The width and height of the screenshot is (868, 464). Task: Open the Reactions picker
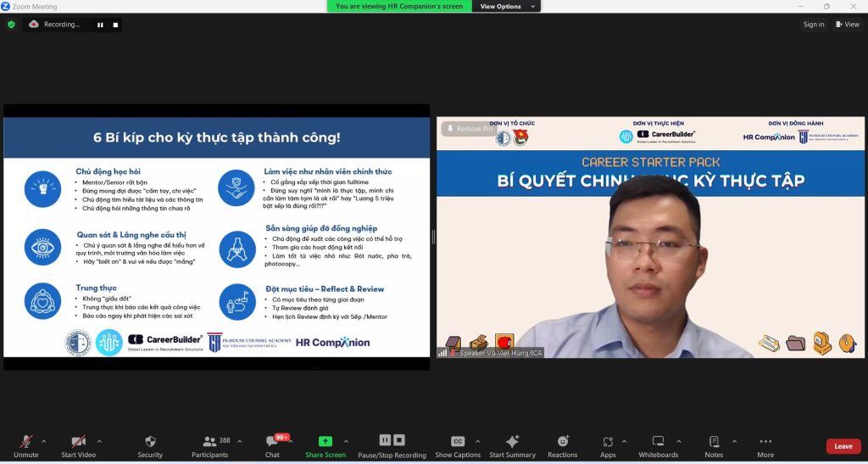point(562,442)
